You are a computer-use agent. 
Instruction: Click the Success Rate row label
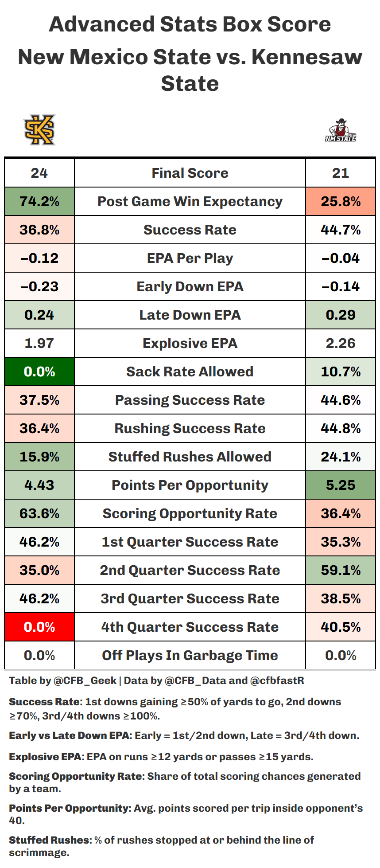click(x=190, y=230)
